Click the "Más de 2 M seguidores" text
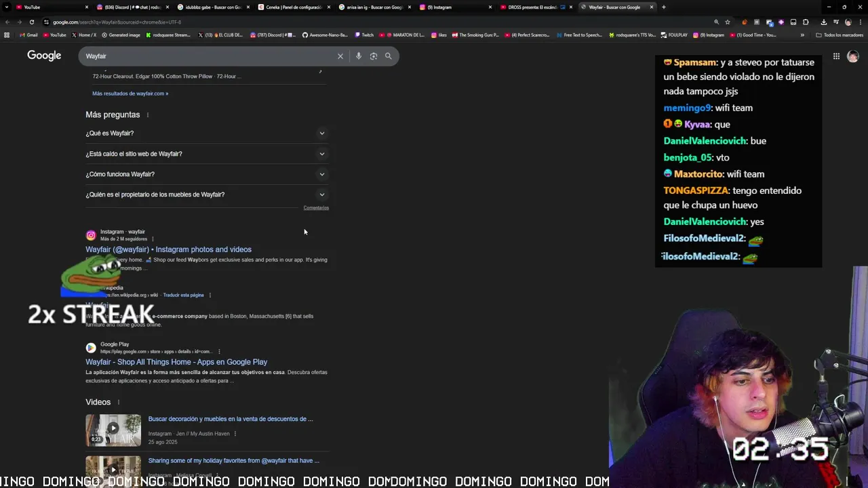The height and width of the screenshot is (488, 868). [124, 239]
